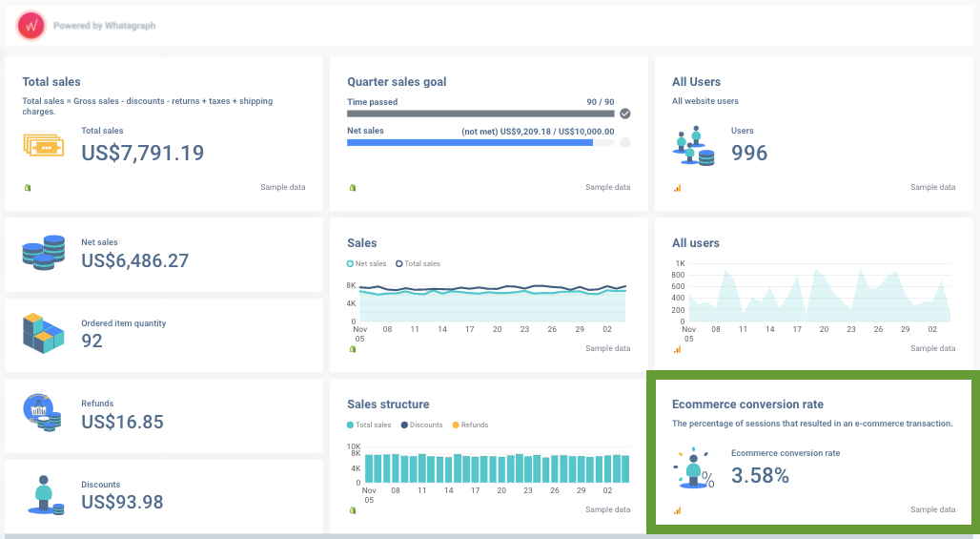Viewport: 980px width, 539px height.
Task: Click Sample data label in Quarter sales goal card
Action: (x=608, y=187)
